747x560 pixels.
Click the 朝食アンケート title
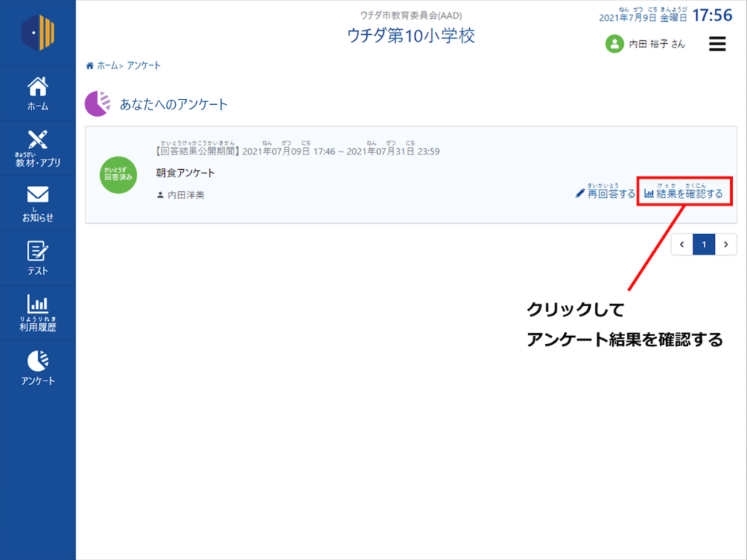click(185, 174)
